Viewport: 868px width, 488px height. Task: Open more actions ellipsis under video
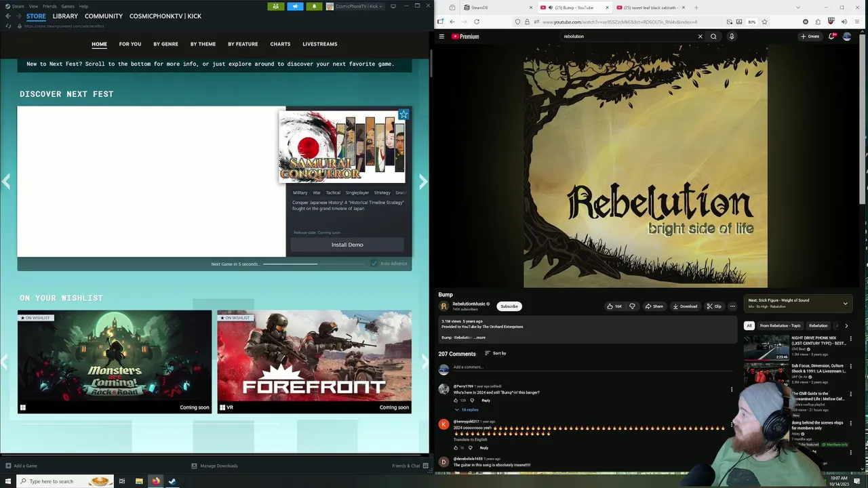tap(732, 306)
